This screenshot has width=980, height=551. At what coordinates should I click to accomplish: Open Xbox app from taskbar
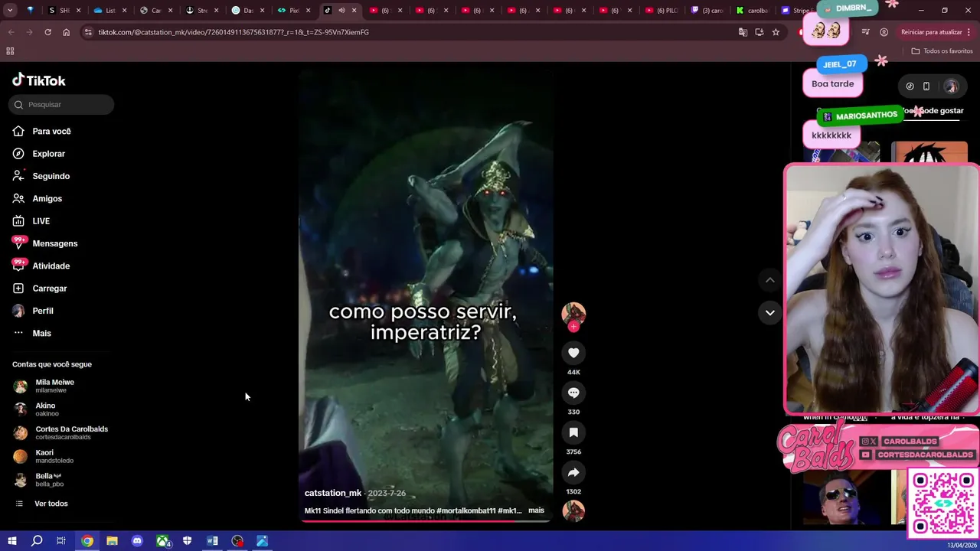pyautogui.click(x=163, y=541)
